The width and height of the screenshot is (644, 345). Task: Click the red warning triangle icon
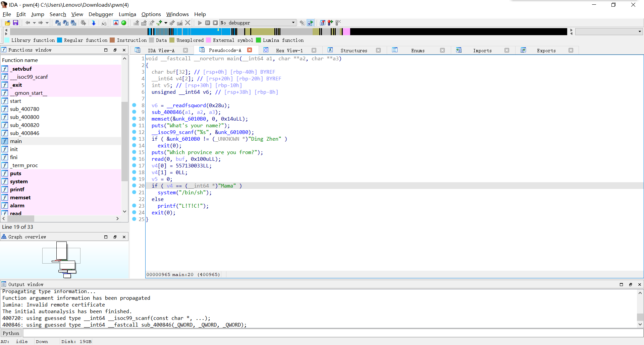pyautogui.click(x=116, y=23)
